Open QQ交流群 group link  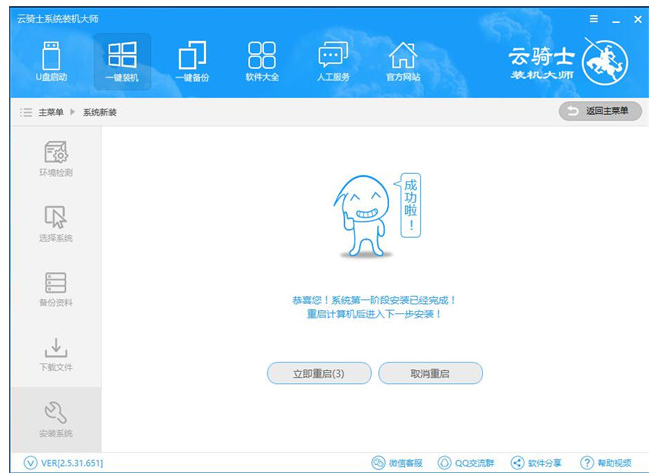(467, 463)
